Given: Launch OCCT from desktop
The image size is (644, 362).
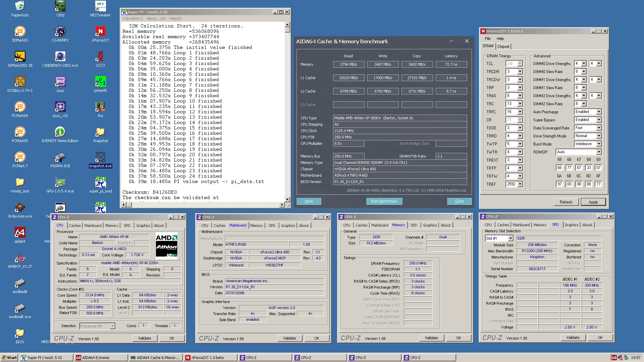Looking at the screenshot, I should [x=100, y=59].
